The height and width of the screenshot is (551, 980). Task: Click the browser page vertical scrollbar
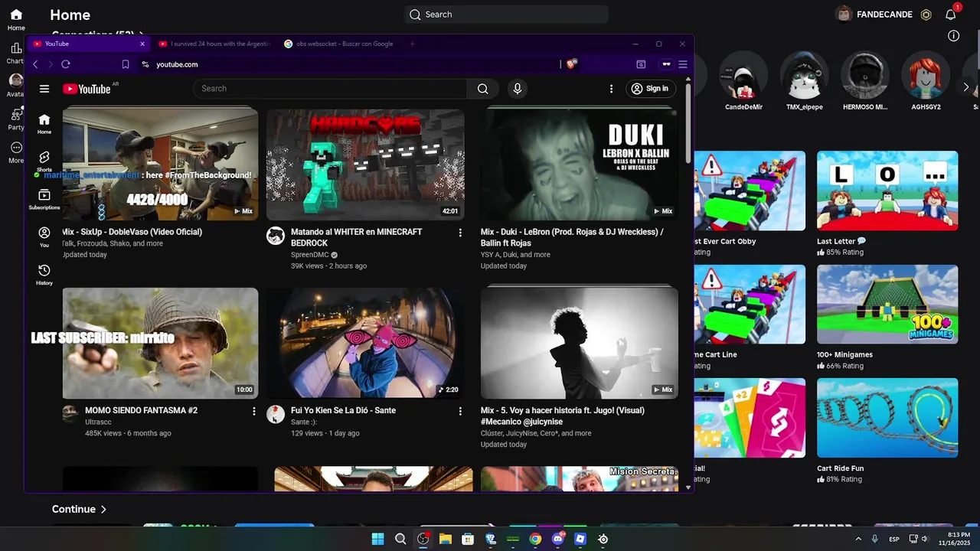(x=688, y=122)
